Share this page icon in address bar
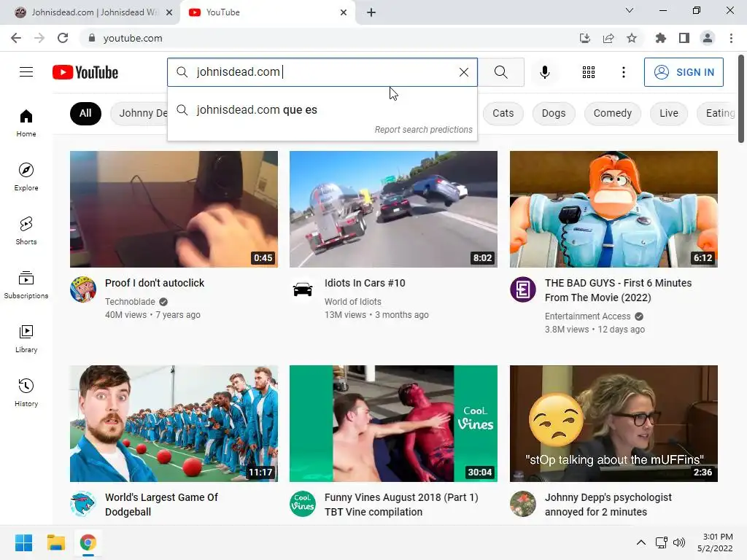 pyautogui.click(x=608, y=38)
